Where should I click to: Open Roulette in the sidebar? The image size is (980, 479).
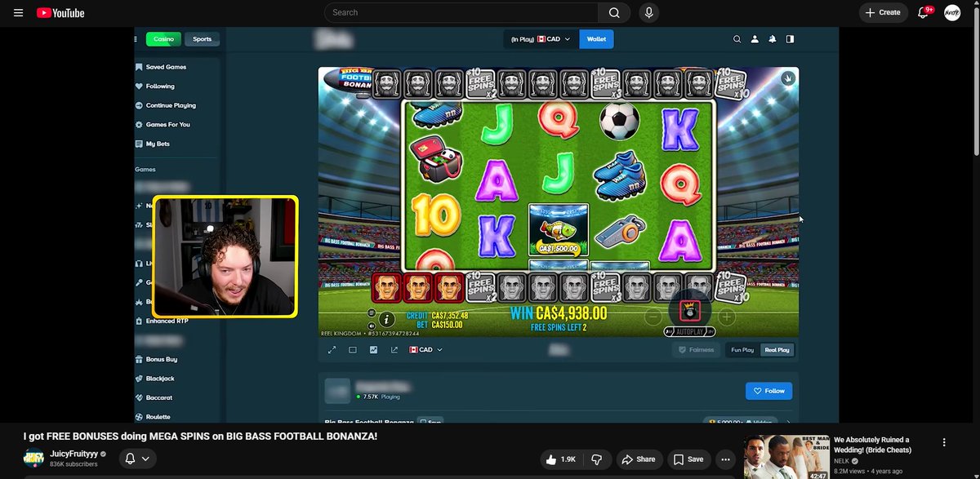click(153, 416)
